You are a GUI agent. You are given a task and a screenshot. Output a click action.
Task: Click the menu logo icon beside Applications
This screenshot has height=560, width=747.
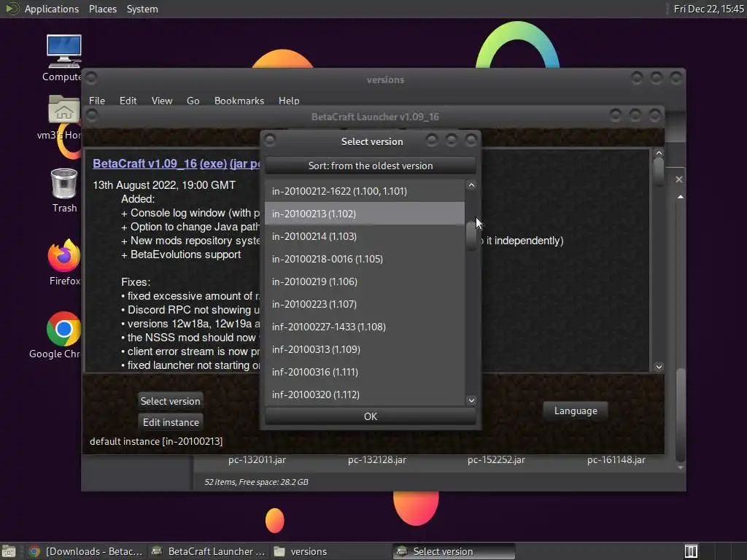pyautogui.click(x=12, y=9)
